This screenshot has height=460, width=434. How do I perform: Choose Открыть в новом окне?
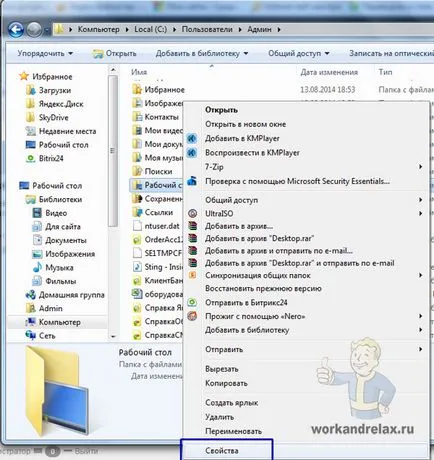(x=246, y=124)
